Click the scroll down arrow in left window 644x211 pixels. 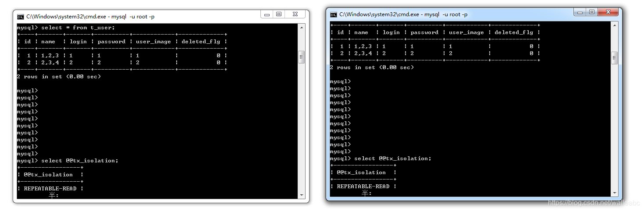301,195
